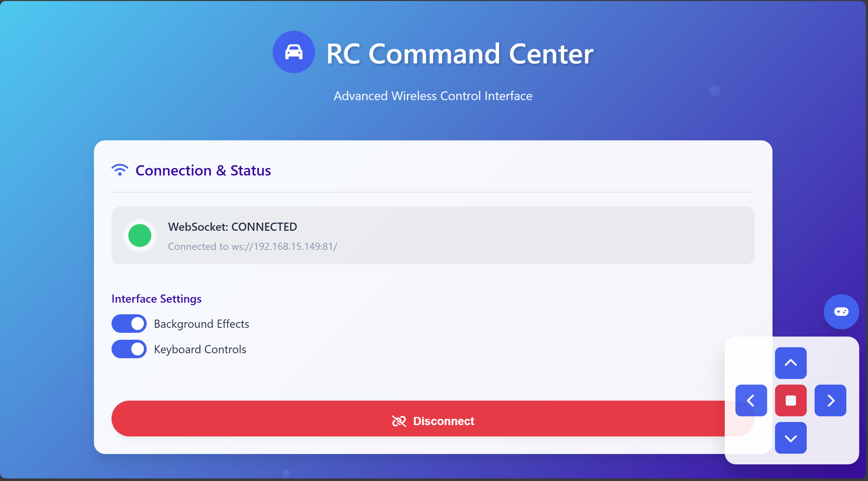
Task: Click the Wi-Fi icon beside Connection & Status
Action: (x=120, y=170)
